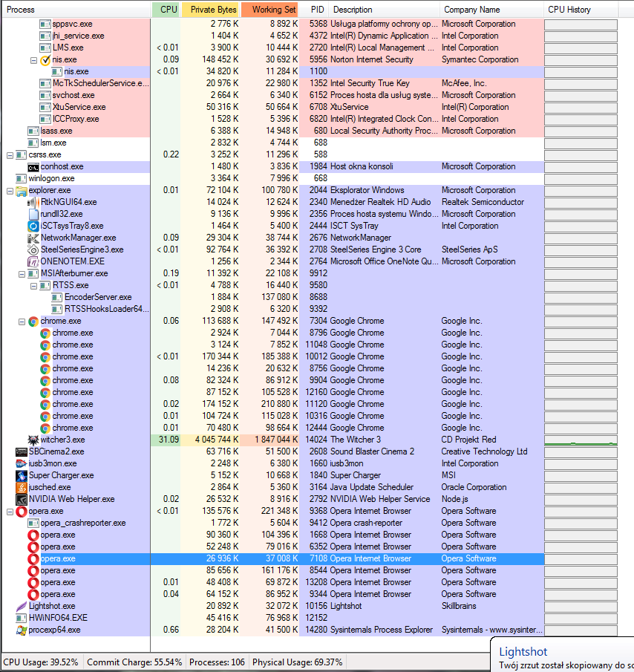Click the Processes: 106 status entry
This screenshot has height=672, width=634.
click(218, 662)
